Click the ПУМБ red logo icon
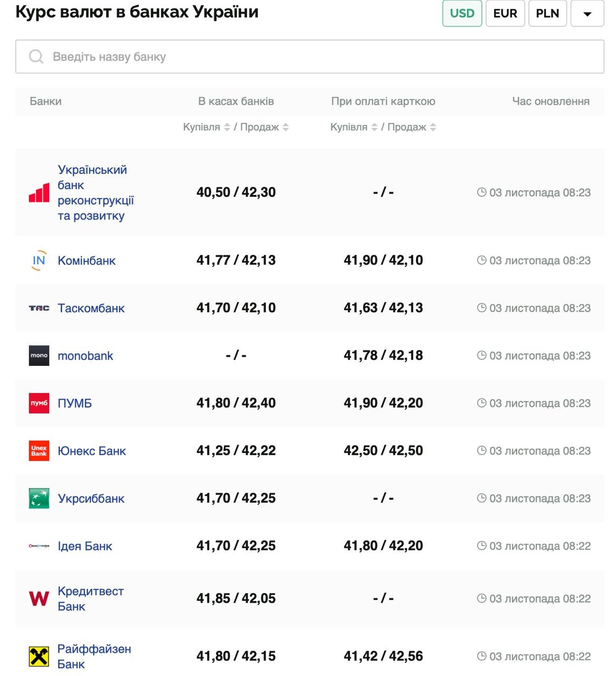The width and height of the screenshot is (616, 676). click(x=39, y=403)
